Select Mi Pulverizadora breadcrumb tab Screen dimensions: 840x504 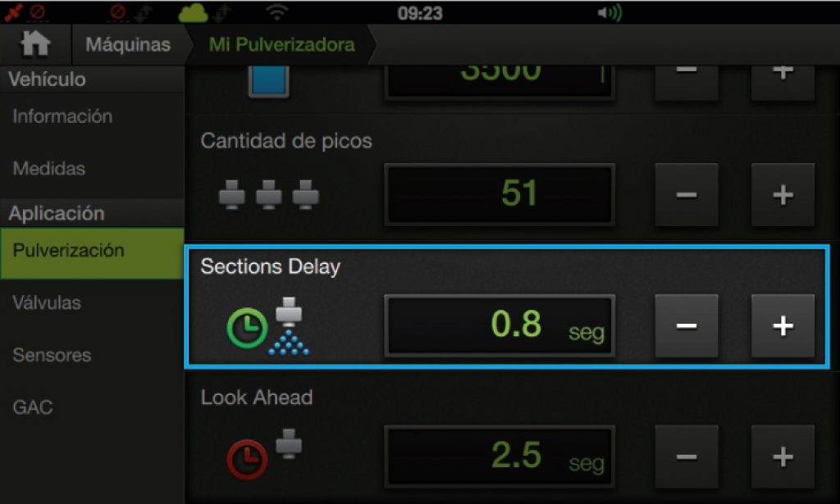pyautogui.click(x=282, y=44)
